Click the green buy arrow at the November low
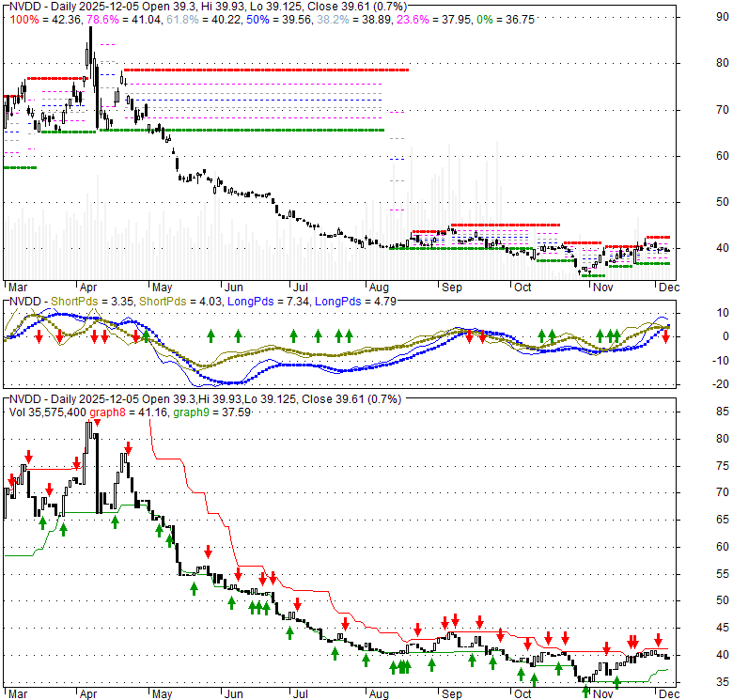The width and height of the screenshot is (733, 700). [585, 692]
